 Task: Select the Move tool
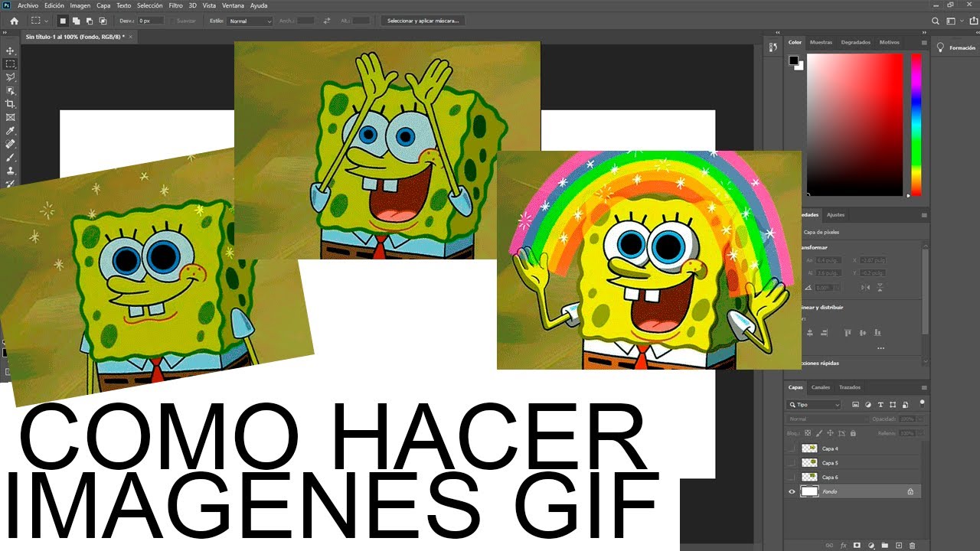[x=10, y=51]
